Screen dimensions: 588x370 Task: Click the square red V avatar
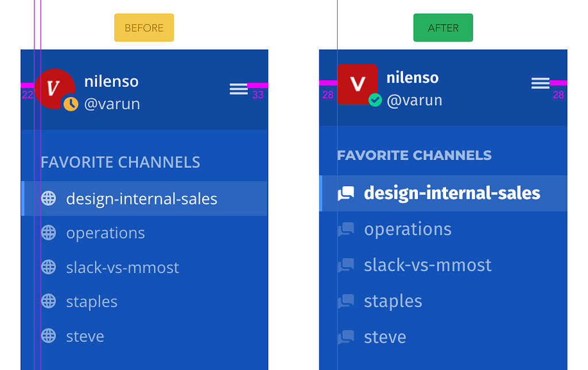tap(357, 84)
